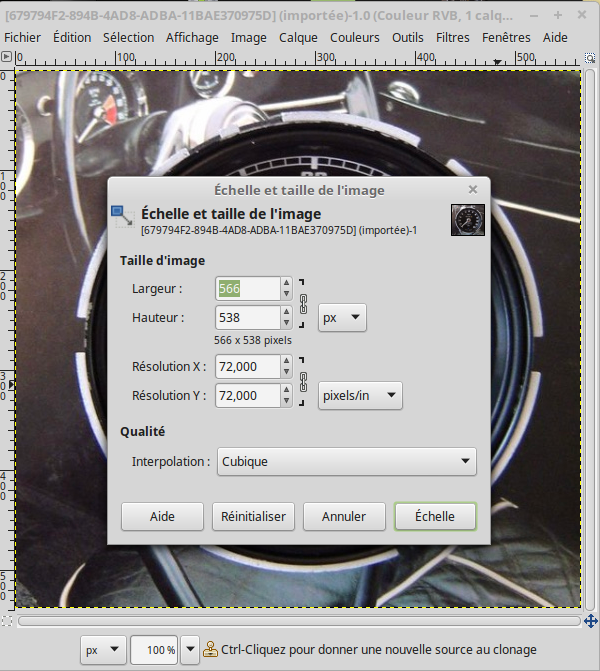Screen dimensions: 600x671
Task: Close the Échelle et taille dialog
Action: (473, 190)
